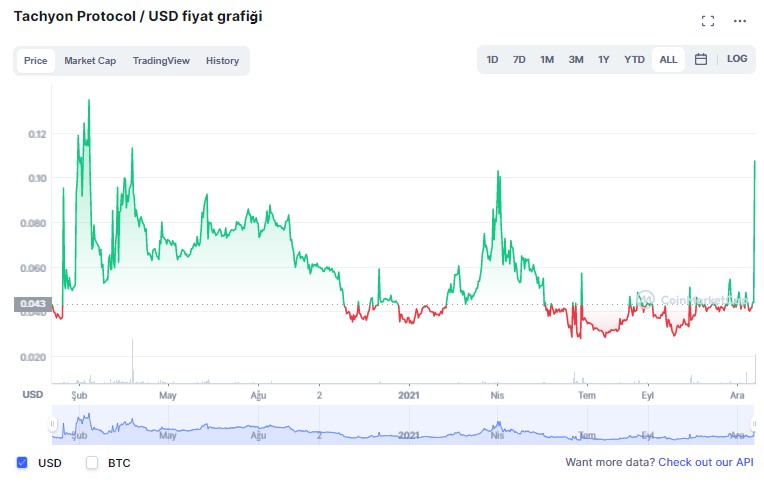Screen dimensions: 764x490
Task: Click the Şub label on the x-axis
Action: pyautogui.click(x=79, y=395)
